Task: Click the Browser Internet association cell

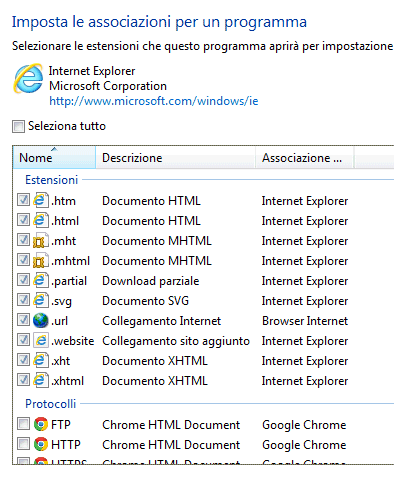Action: pyautogui.click(x=305, y=321)
